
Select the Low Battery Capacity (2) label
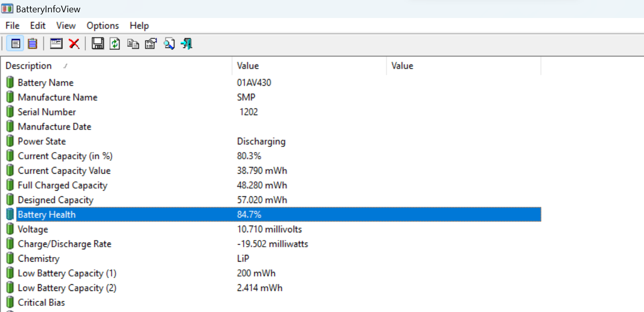[67, 288]
